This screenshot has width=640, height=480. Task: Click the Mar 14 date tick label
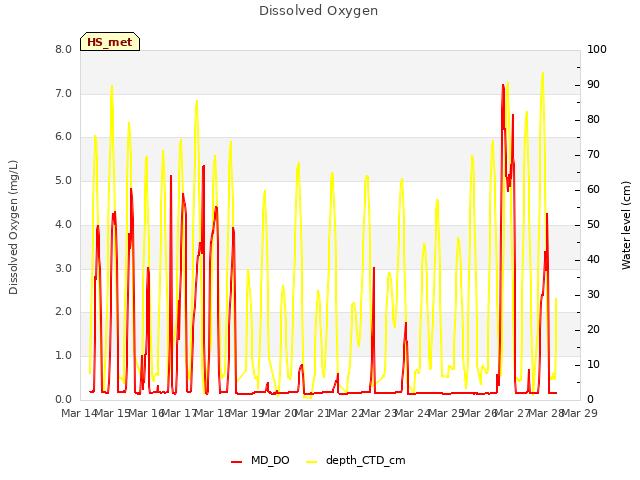79,413
